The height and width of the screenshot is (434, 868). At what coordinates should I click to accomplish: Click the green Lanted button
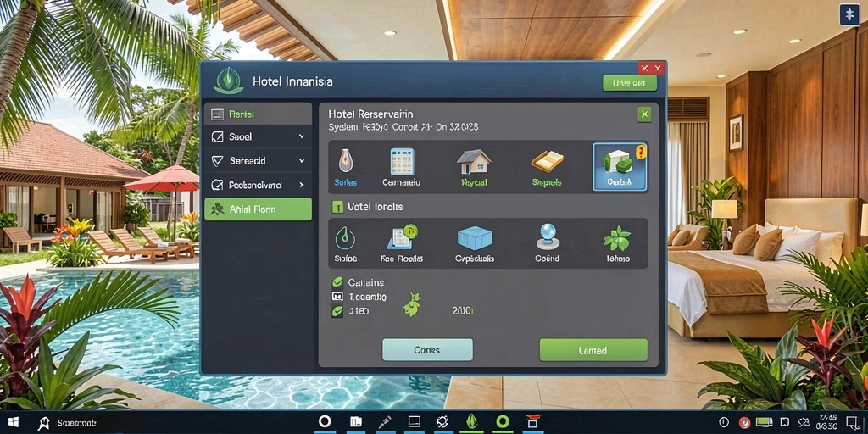[593, 350]
